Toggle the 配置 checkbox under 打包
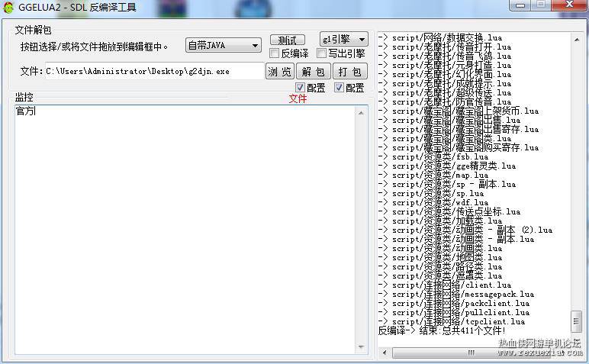 (x=339, y=88)
